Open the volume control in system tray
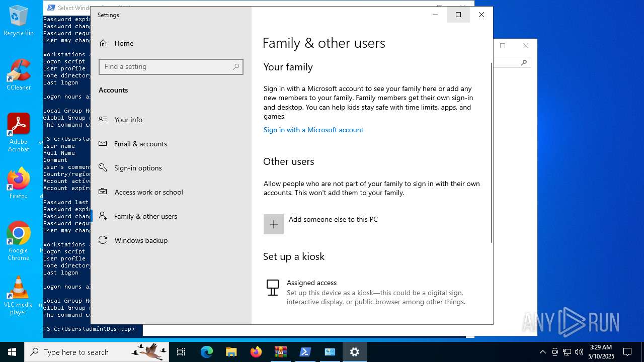644x362 pixels. [x=579, y=352]
